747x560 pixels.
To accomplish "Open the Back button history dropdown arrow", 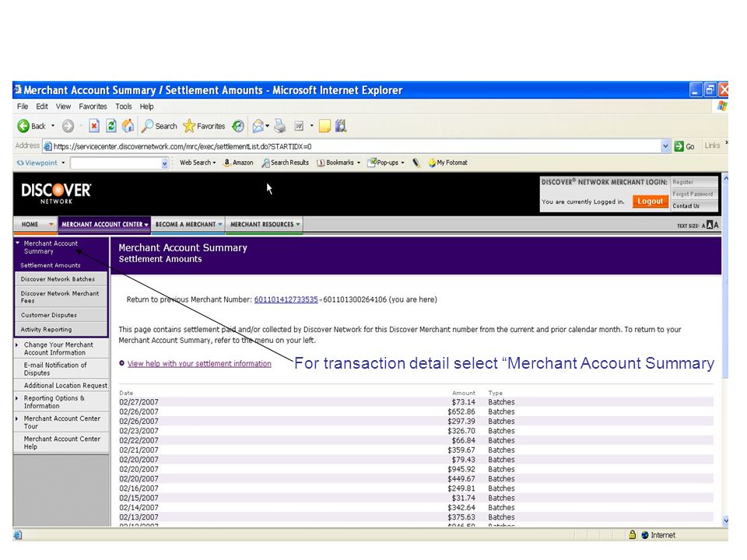I will point(53,126).
